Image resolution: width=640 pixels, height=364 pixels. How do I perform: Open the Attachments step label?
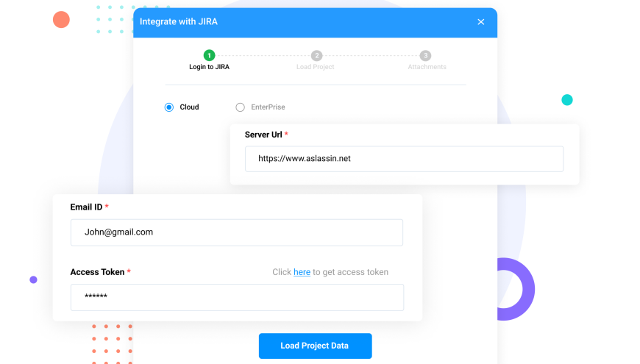coord(427,67)
